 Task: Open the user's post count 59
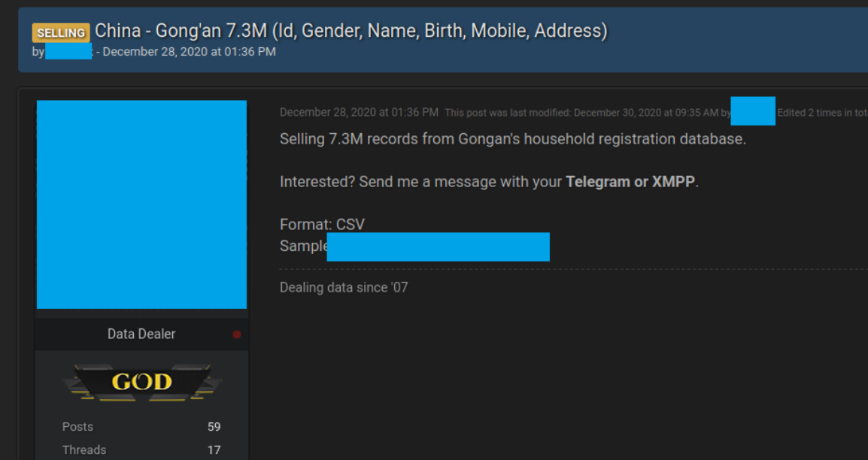pyautogui.click(x=214, y=427)
